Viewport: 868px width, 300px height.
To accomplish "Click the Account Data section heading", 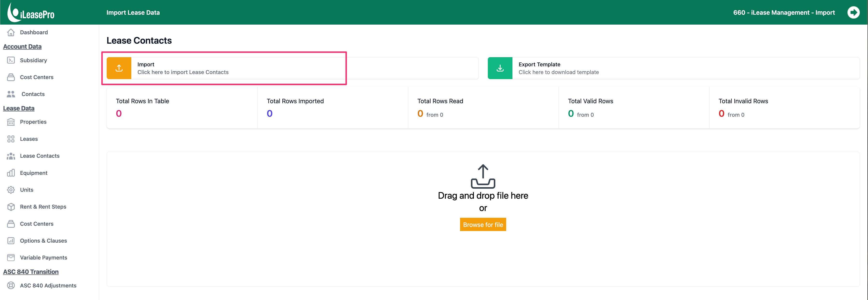I will point(22,47).
